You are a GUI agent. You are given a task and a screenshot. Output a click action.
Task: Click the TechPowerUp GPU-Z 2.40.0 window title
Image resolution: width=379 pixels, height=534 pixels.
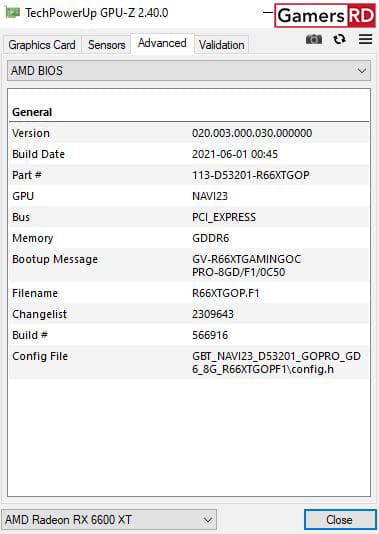97,13
